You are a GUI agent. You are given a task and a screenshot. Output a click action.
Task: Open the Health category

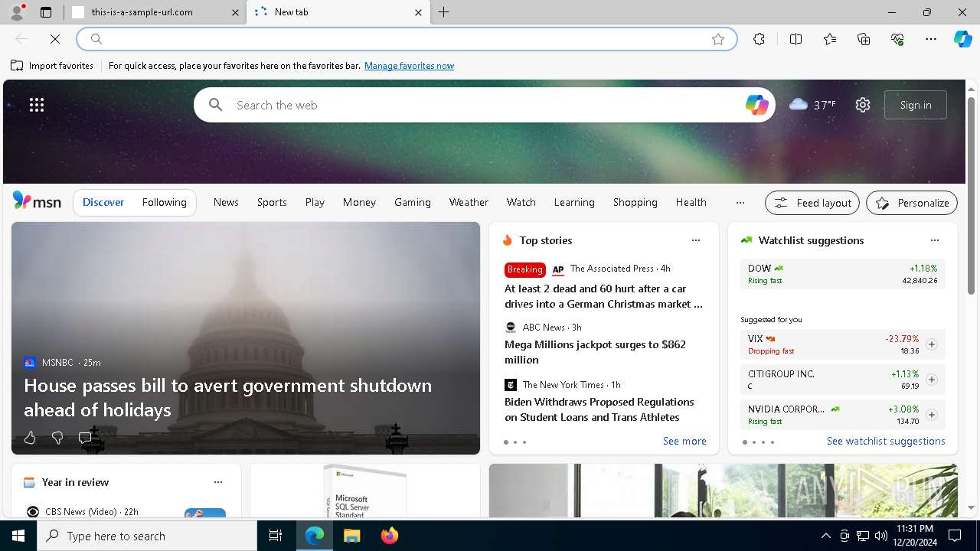[691, 202]
